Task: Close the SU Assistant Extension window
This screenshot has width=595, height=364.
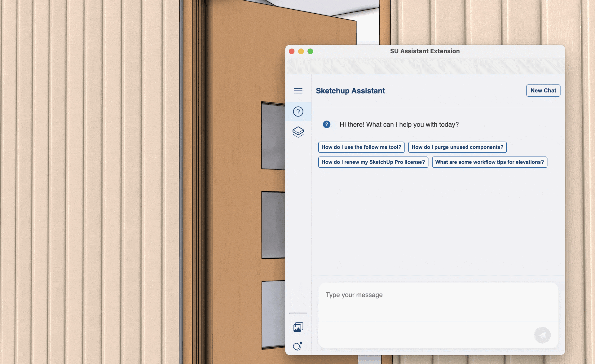Action: pos(292,51)
